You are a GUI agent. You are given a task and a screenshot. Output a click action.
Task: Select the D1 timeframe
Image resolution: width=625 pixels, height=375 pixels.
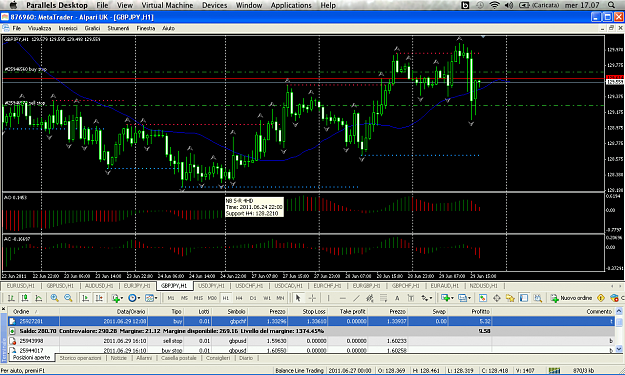[x=253, y=298]
